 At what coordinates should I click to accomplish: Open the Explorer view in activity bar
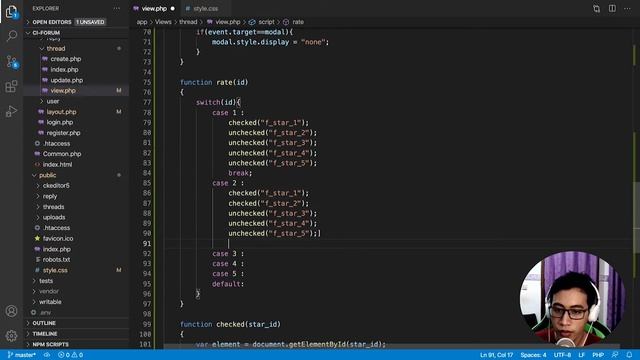point(11,11)
